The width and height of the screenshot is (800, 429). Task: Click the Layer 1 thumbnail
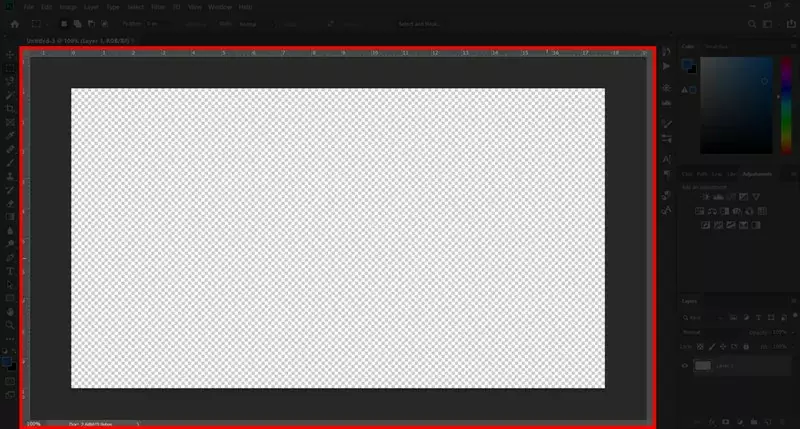click(x=702, y=366)
